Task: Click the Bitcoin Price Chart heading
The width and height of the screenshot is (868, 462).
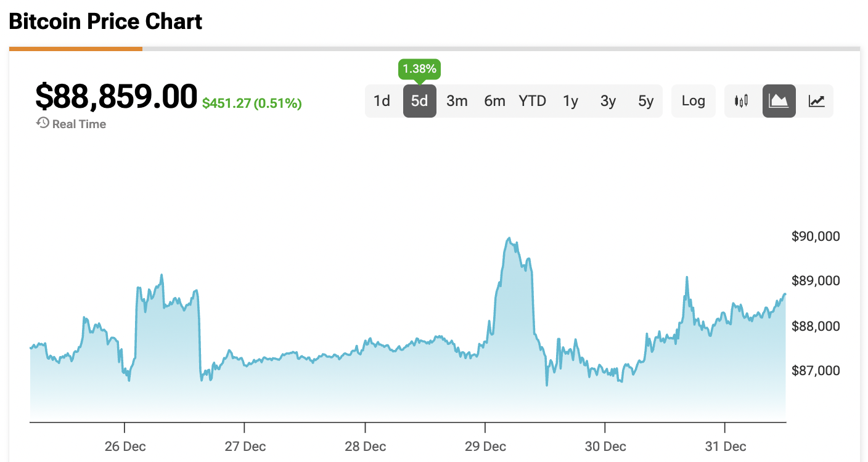Action: click(105, 22)
